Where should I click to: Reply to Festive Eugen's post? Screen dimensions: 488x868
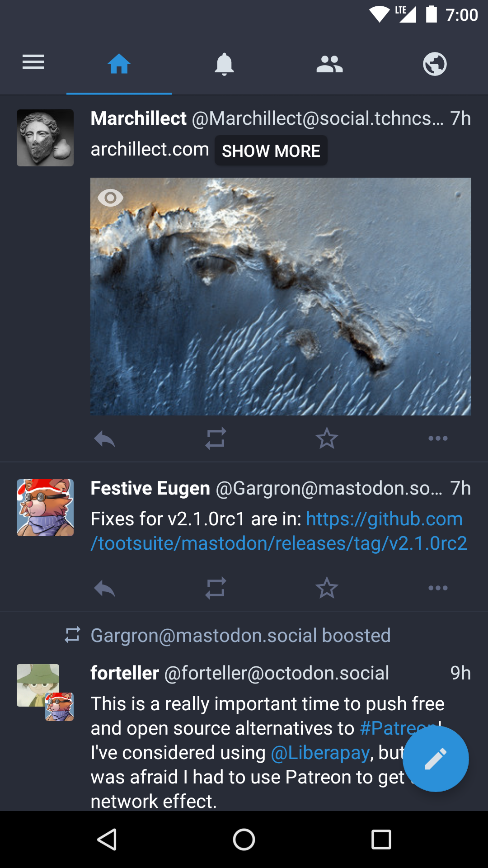pos(105,588)
